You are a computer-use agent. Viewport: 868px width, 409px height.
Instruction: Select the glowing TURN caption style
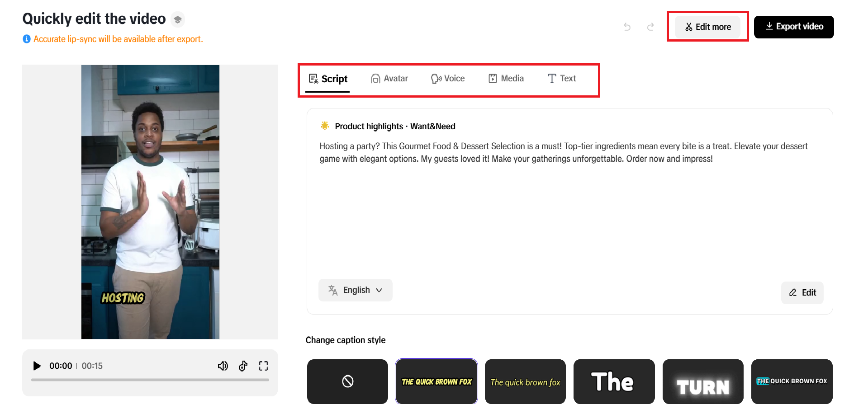point(703,381)
